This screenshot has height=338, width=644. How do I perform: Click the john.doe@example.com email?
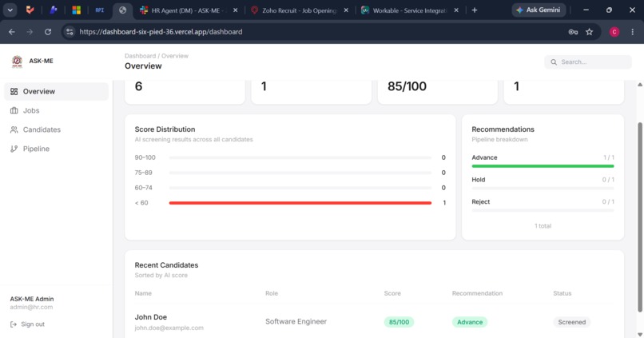pos(169,328)
